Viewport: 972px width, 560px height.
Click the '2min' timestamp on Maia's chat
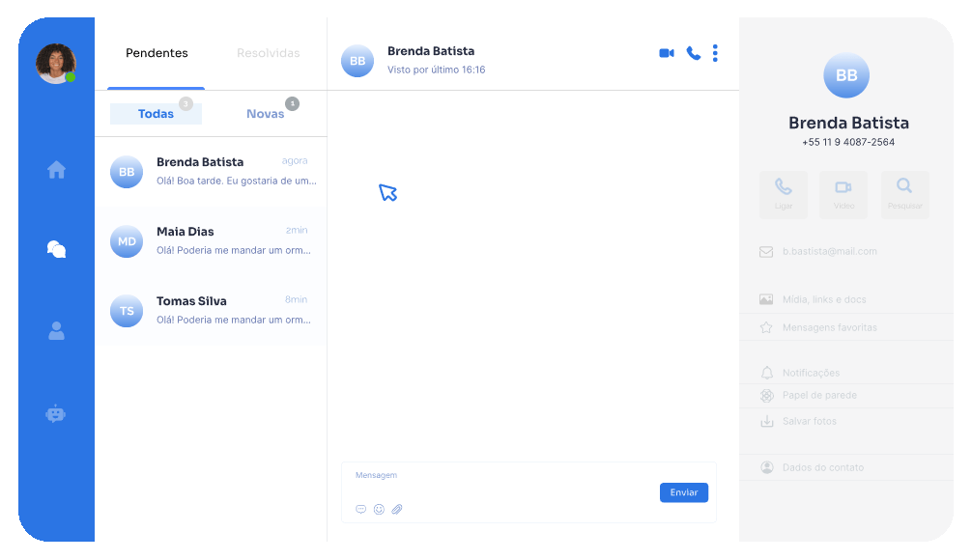[297, 230]
